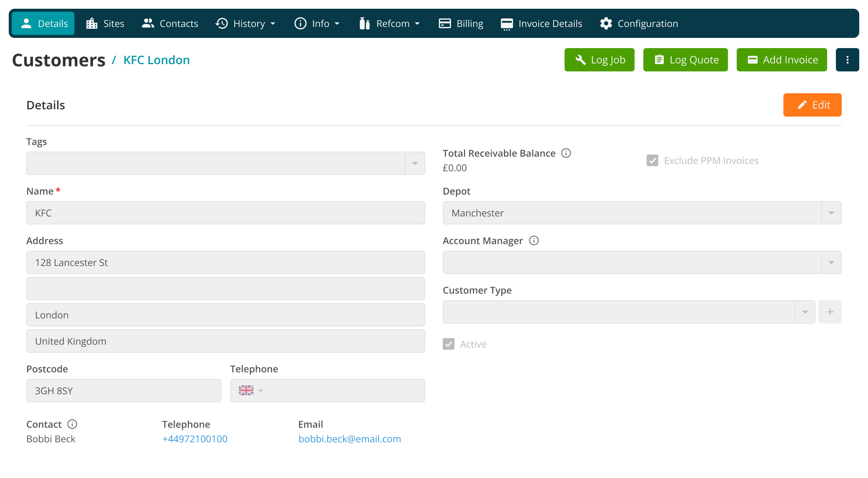Click the Info circle icon in navbar
The image size is (868, 478).
(x=301, y=23)
